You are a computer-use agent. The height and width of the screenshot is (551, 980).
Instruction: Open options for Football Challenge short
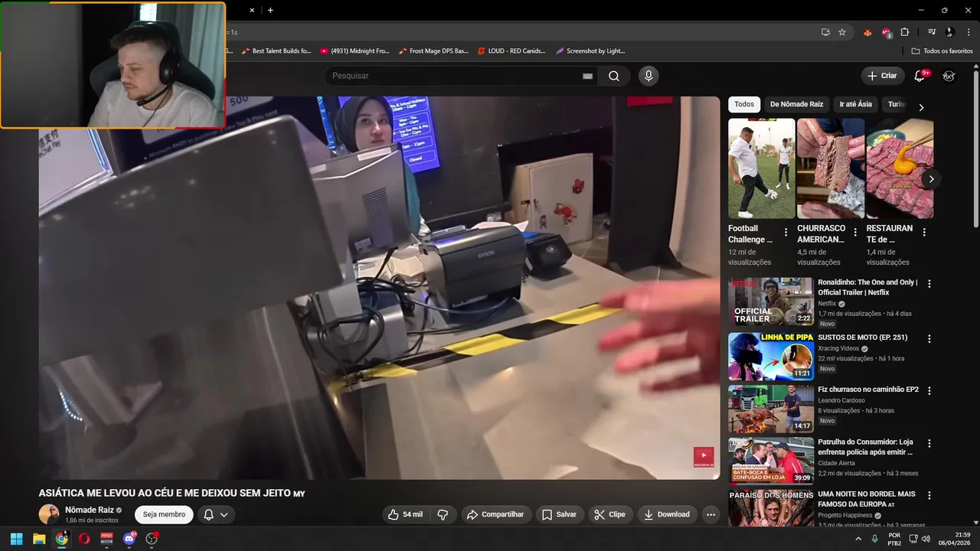pos(786,232)
